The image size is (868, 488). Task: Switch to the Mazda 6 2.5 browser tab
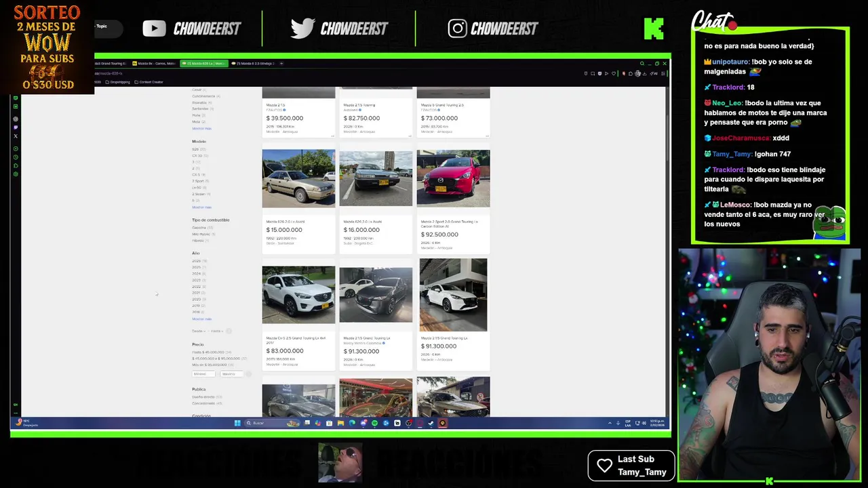tap(252, 63)
